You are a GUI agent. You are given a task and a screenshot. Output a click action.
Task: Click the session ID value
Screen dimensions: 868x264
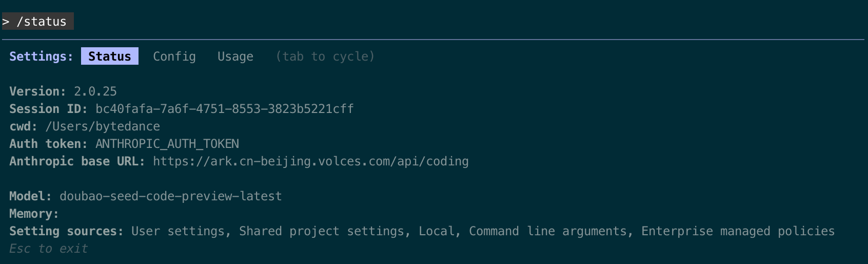[224, 109]
